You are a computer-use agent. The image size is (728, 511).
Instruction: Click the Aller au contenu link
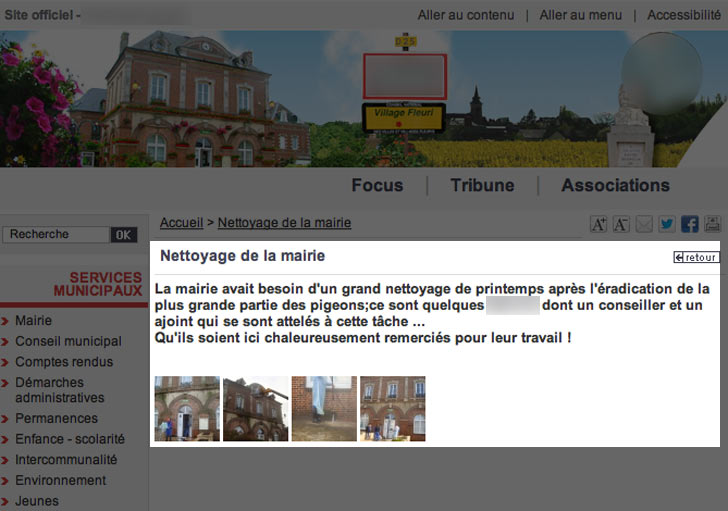[x=465, y=15]
